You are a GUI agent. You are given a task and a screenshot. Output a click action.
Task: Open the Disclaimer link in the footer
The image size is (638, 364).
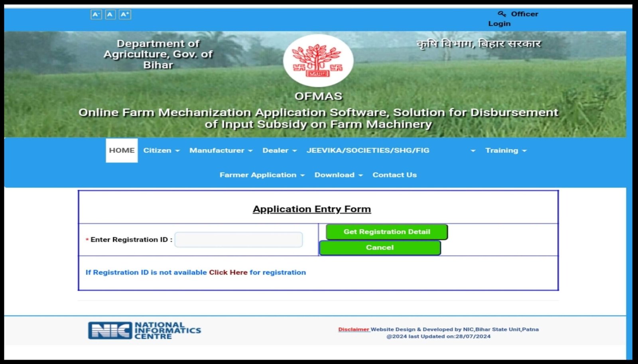click(352, 329)
